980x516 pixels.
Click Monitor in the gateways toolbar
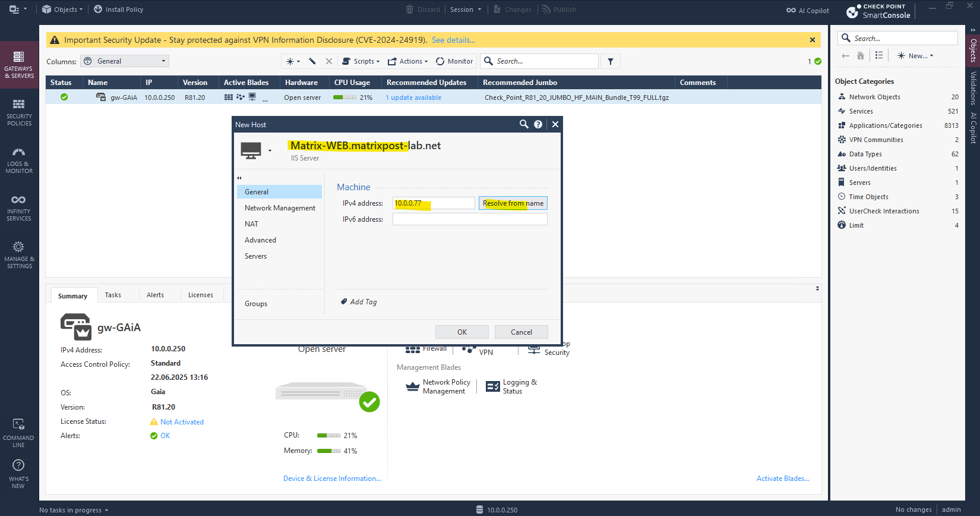(x=454, y=61)
